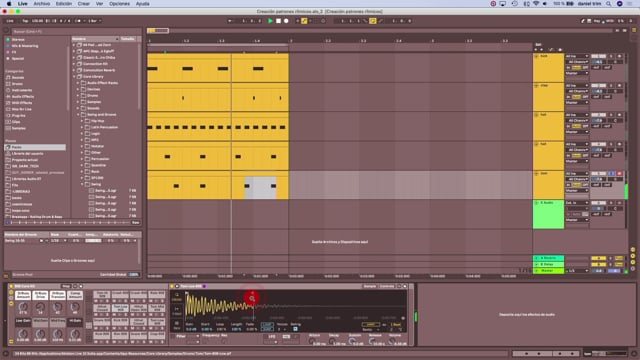Open the Sounds category in browser

(x=18, y=78)
